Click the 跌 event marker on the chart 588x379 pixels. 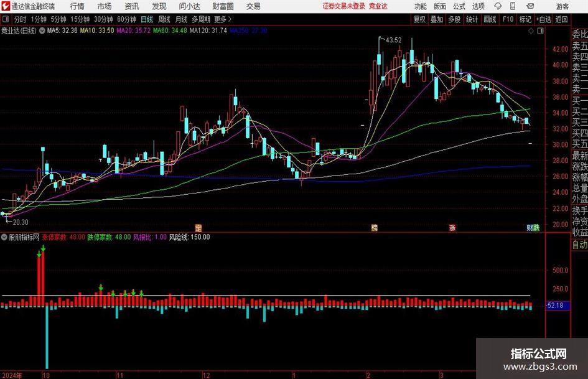[x=536, y=228]
